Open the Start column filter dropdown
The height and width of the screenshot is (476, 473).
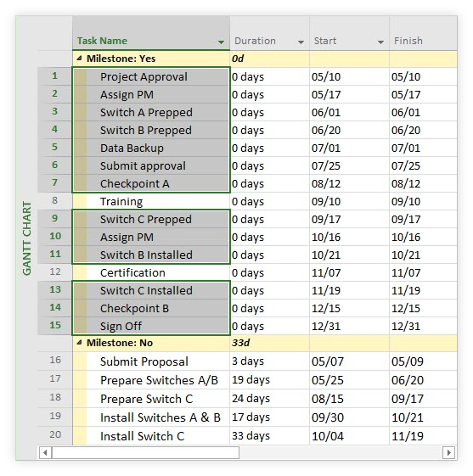coord(380,42)
